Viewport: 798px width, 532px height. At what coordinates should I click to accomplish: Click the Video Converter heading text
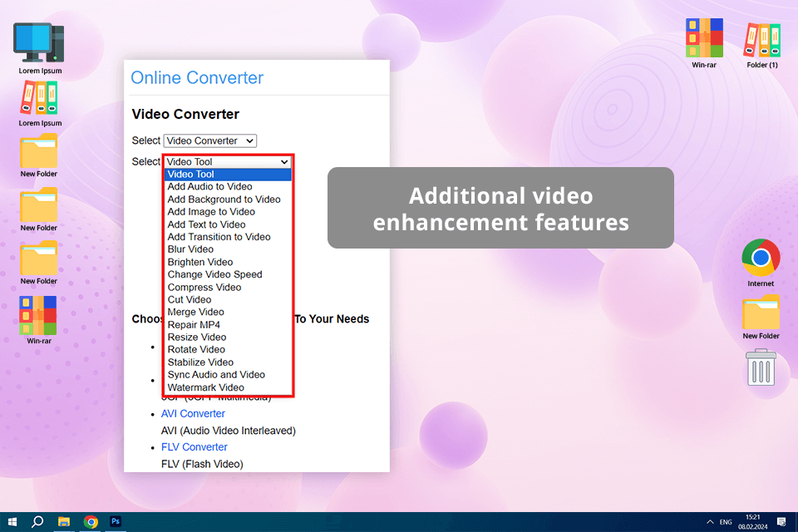click(185, 114)
